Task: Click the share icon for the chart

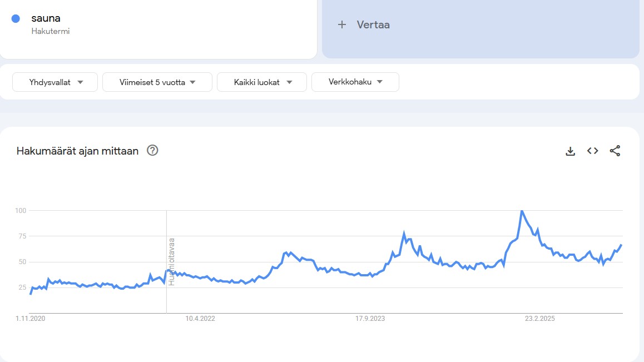Action: point(615,151)
